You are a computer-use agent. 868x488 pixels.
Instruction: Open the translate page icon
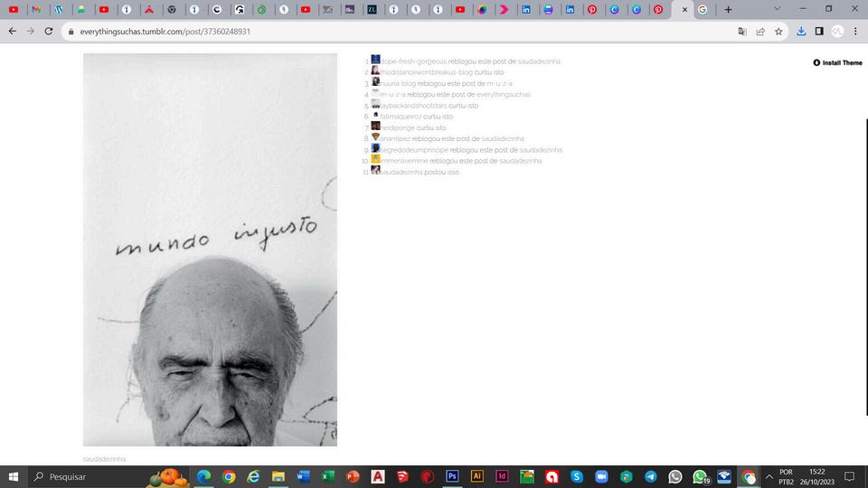click(742, 32)
